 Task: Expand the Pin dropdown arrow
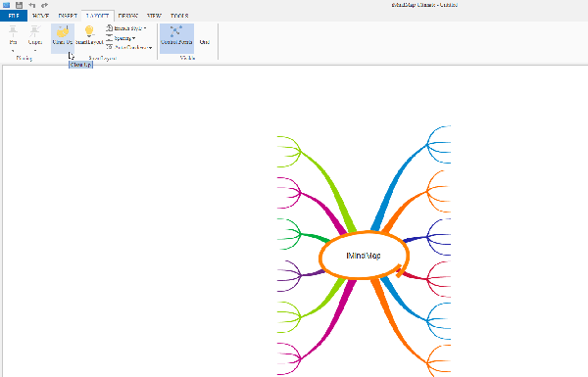pos(13,51)
